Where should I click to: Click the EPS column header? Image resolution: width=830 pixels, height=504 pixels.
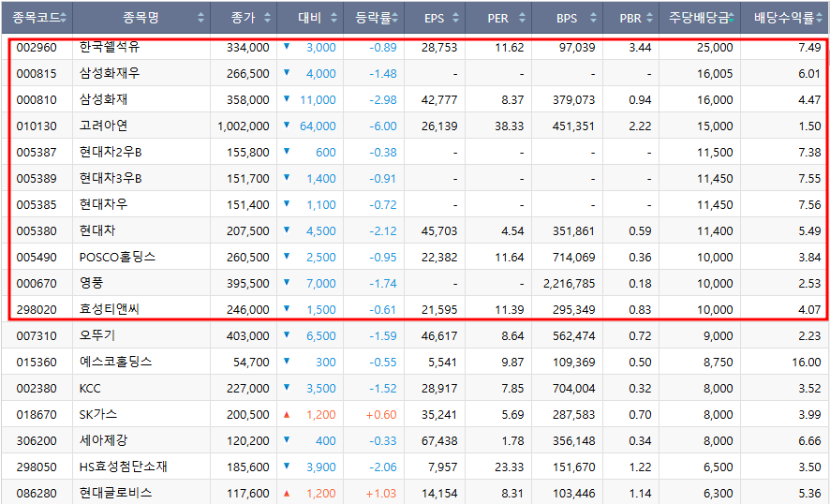[435, 18]
